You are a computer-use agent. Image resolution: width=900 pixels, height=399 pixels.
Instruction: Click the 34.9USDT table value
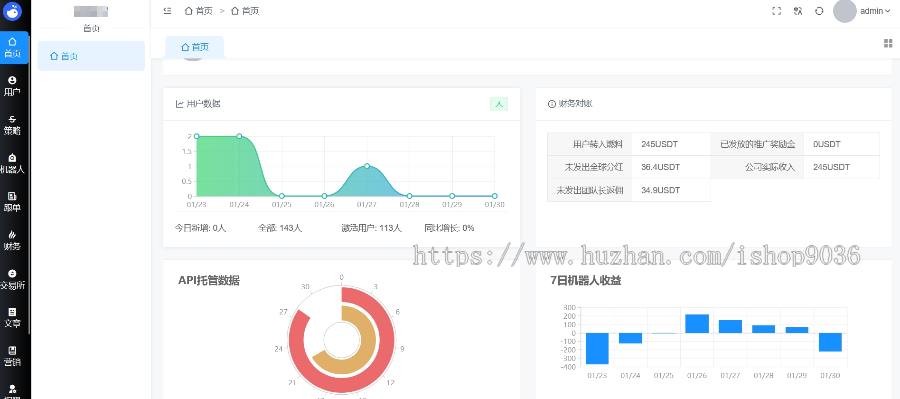[x=661, y=190]
